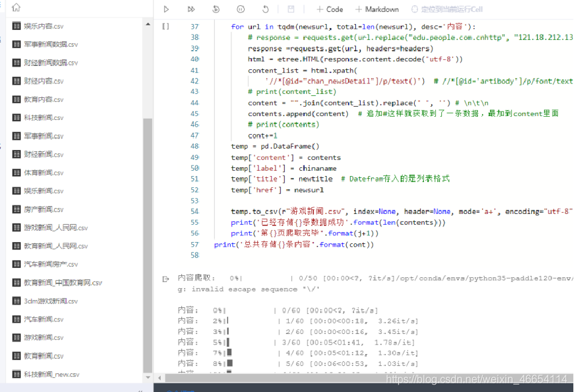Click the table icon beside 教育新闻.csv
574x392 pixels.
(17, 356)
